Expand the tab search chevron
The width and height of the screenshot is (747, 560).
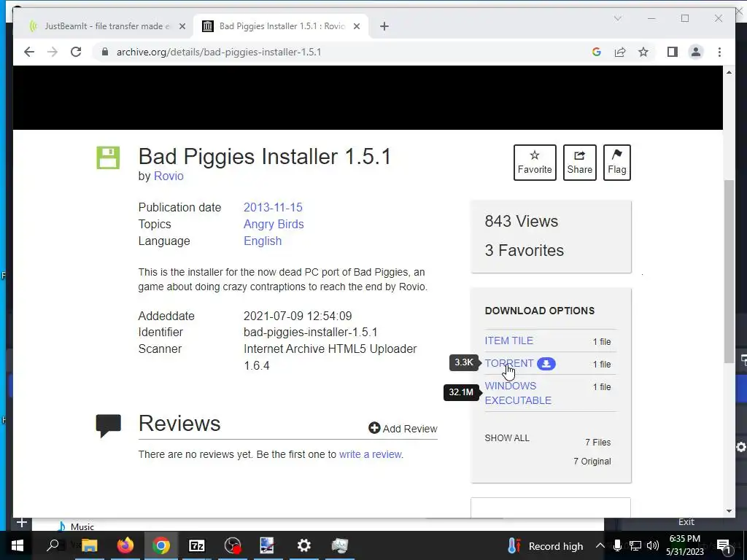[618, 18]
